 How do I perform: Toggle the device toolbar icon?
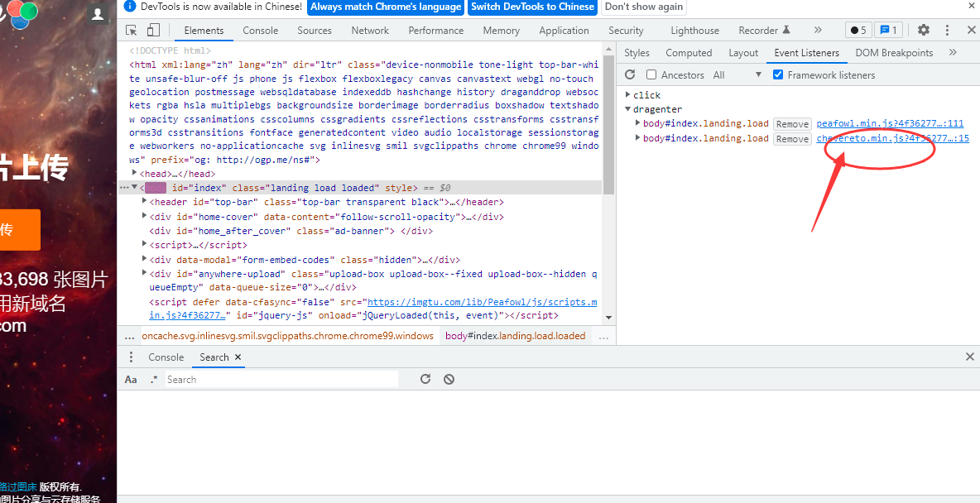[x=153, y=30]
